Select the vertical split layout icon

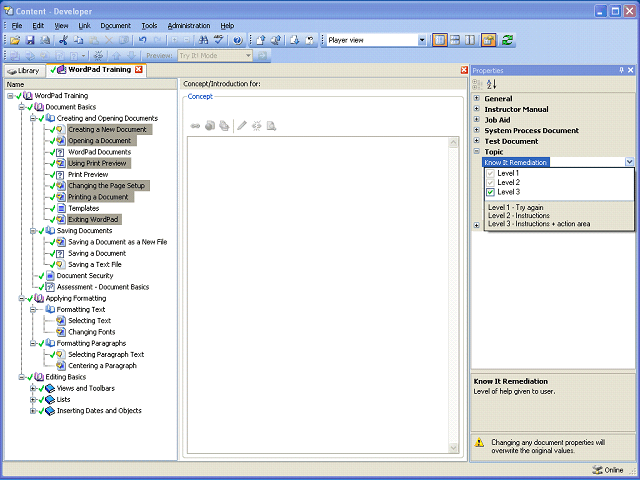pos(470,40)
